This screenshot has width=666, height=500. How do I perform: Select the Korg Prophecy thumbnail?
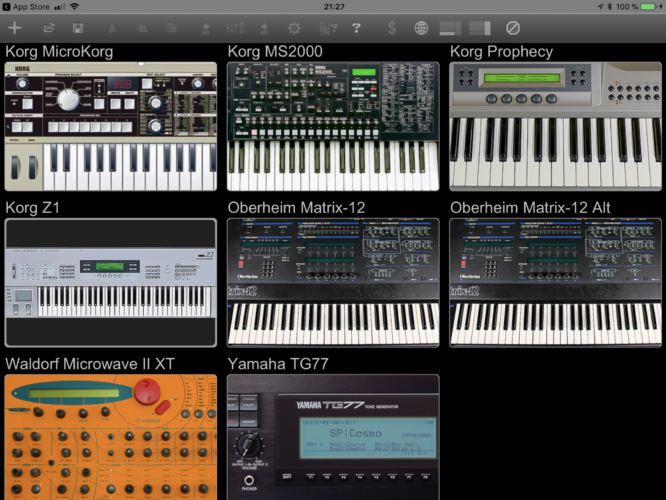(x=555, y=126)
